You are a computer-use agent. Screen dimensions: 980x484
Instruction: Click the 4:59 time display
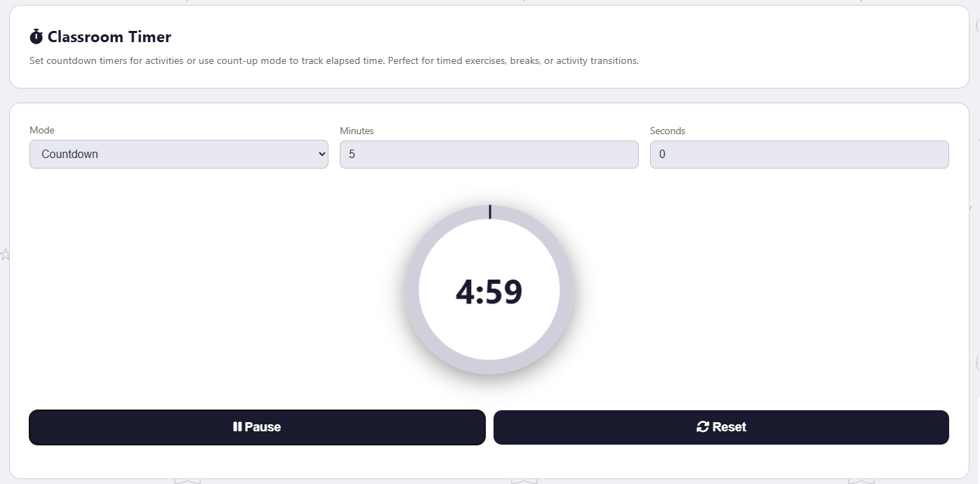tap(489, 292)
